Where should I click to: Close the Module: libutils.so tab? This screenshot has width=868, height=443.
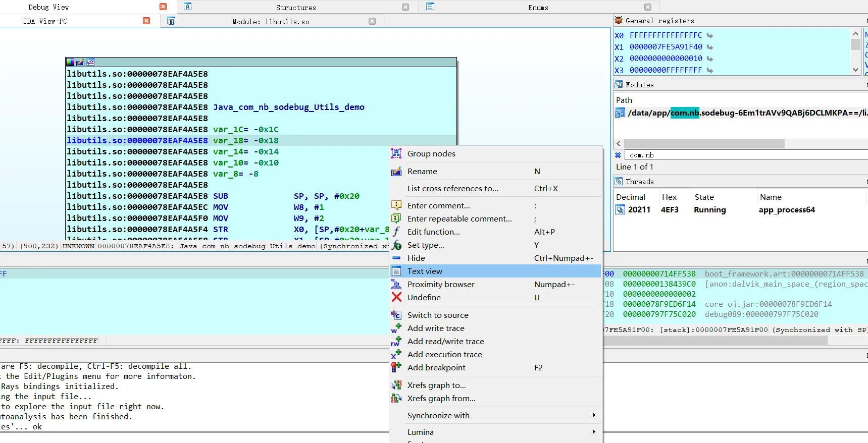point(372,21)
